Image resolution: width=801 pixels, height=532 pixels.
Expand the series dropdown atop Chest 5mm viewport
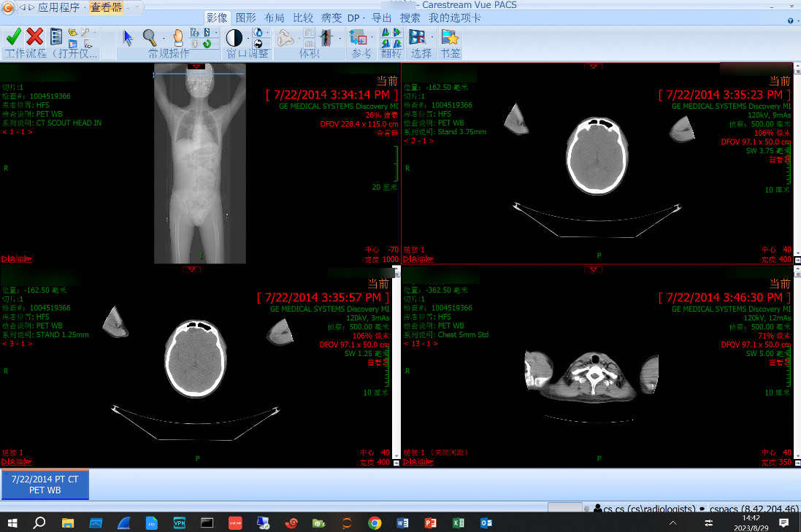point(593,269)
